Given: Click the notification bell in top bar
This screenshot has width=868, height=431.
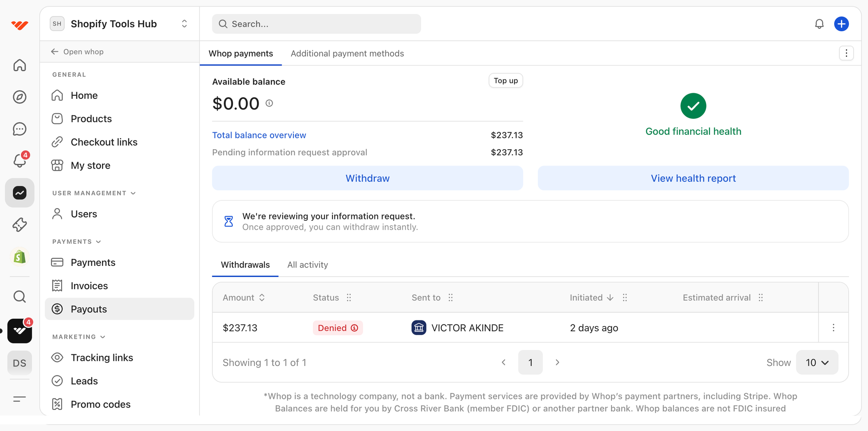Looking at the screenshot, I should 819,24.
